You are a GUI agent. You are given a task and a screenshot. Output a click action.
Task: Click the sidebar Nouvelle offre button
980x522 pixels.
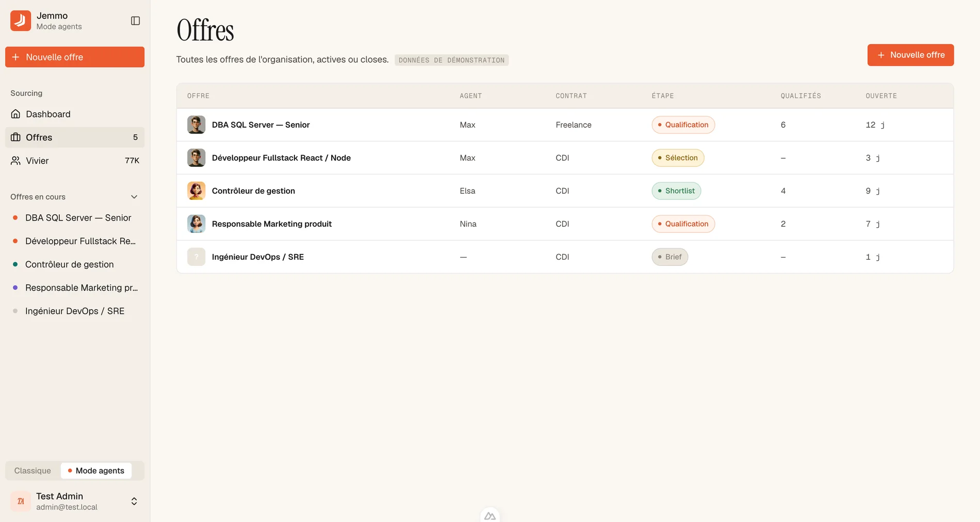75,57
